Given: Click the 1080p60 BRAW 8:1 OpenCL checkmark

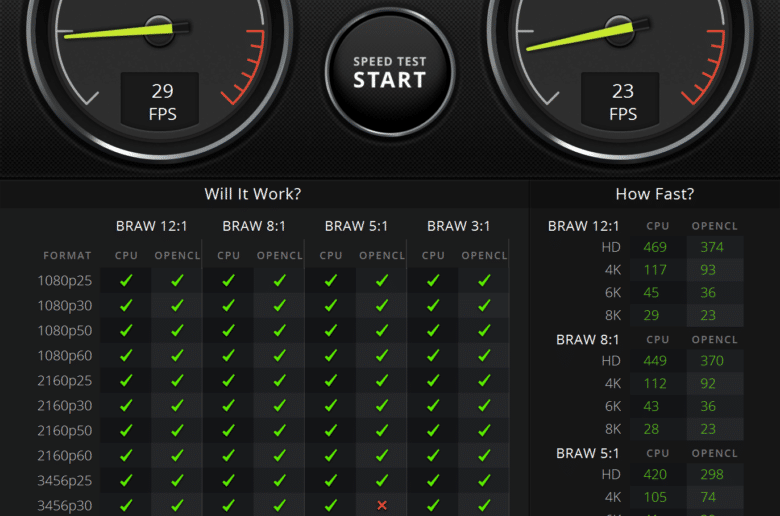Looking at the screenshot, I should (x=280, y=356).
